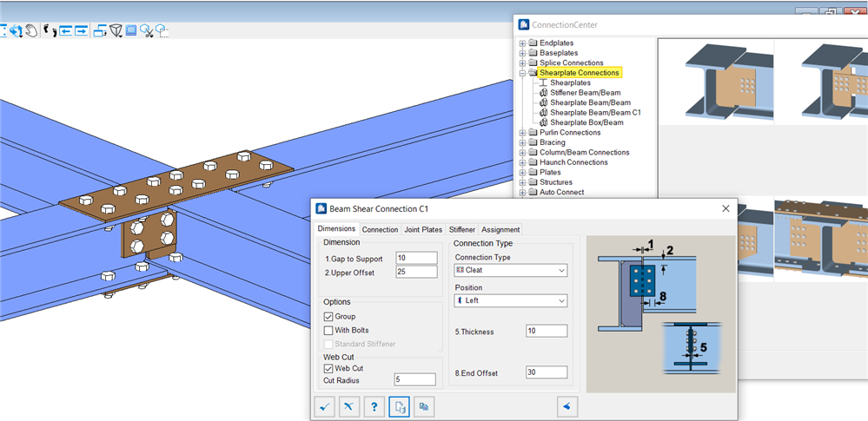868x421 pixels.
Task: Click the End Offset value field
Action: [546, 372]
